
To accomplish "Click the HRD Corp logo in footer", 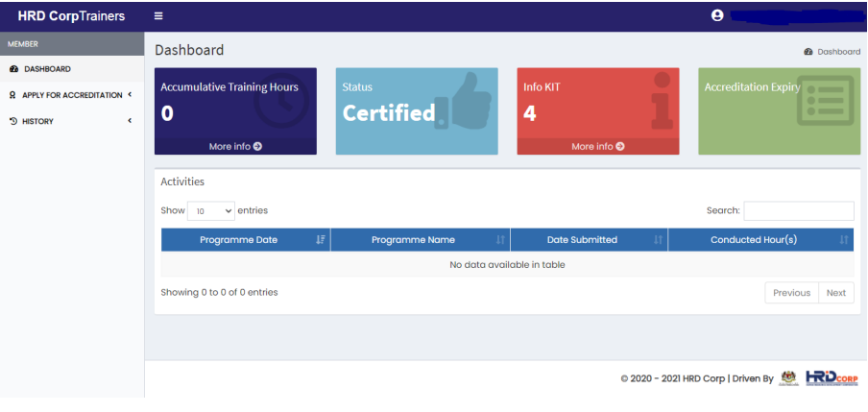I will click(x=832, y=378).
